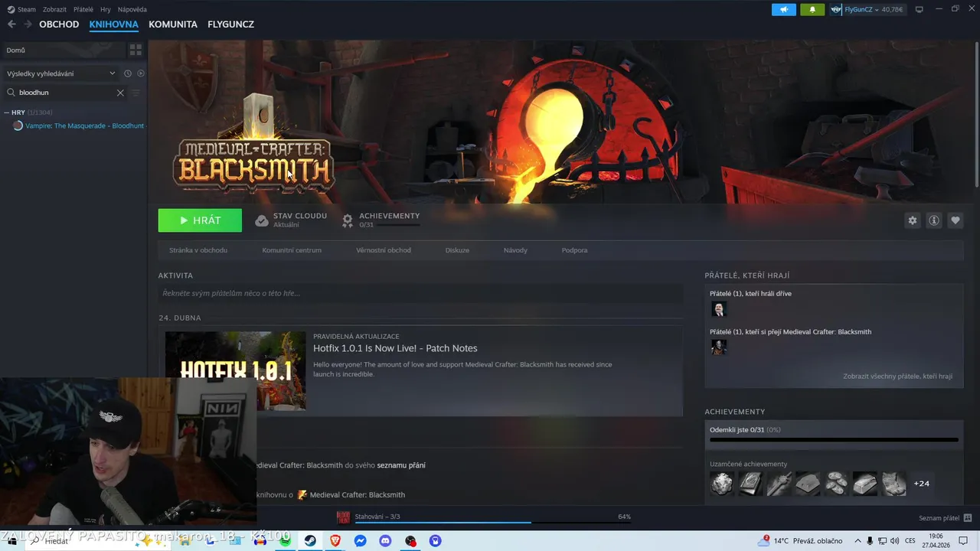Viewport: 980px width, 551px height.
Task: Open advanced filter options icon
Action: (x=136, y=93)
